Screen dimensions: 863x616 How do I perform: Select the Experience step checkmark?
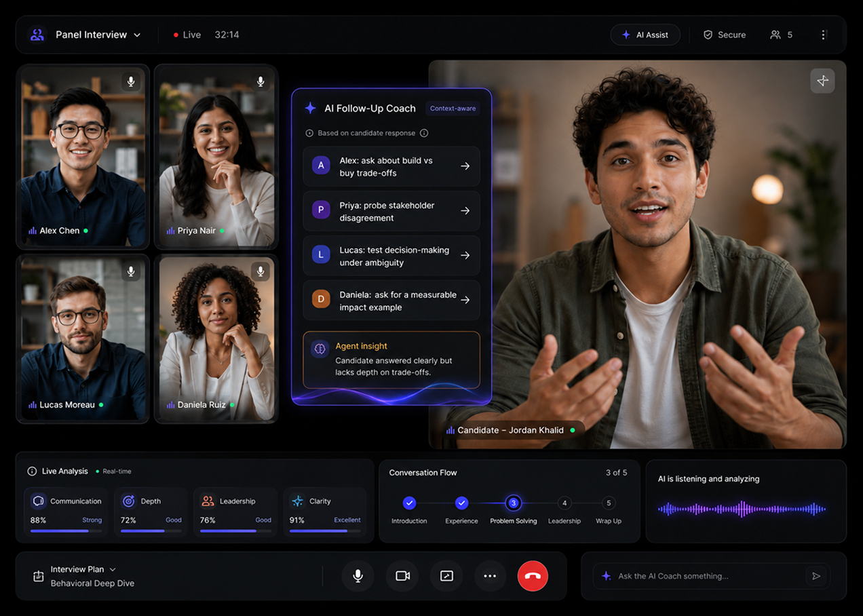tap(461, 503)
